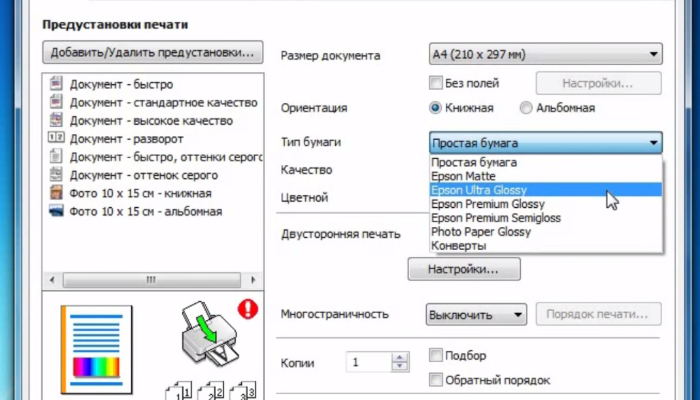The height and width of the screenshot is (400, 700).
Task: Choose 'Epson Matte' paper type
Action: [546, 176]
